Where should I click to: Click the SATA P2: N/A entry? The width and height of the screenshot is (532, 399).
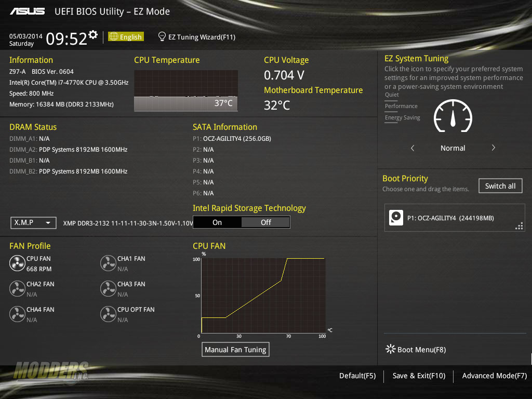click(x=203, y=149)
